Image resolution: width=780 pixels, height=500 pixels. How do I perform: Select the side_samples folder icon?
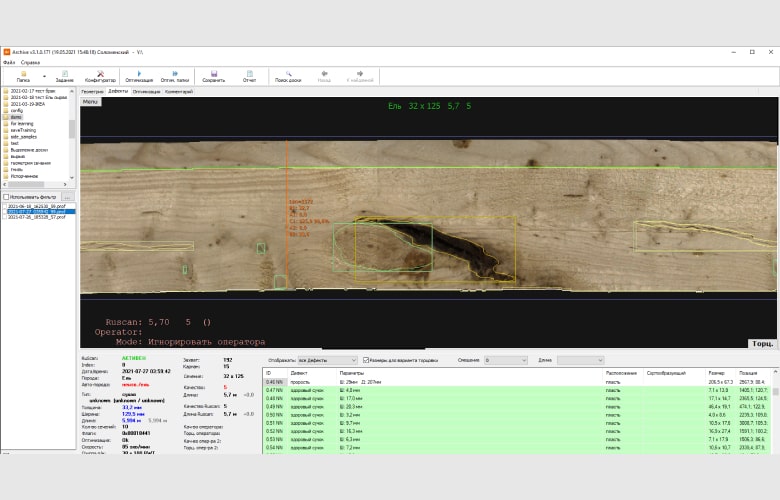click(x=6, y=136)
